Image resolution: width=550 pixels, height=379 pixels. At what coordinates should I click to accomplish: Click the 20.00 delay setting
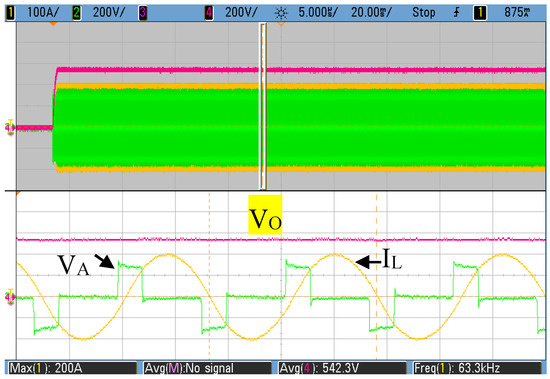pyautogui.click(x=371, y=13)
